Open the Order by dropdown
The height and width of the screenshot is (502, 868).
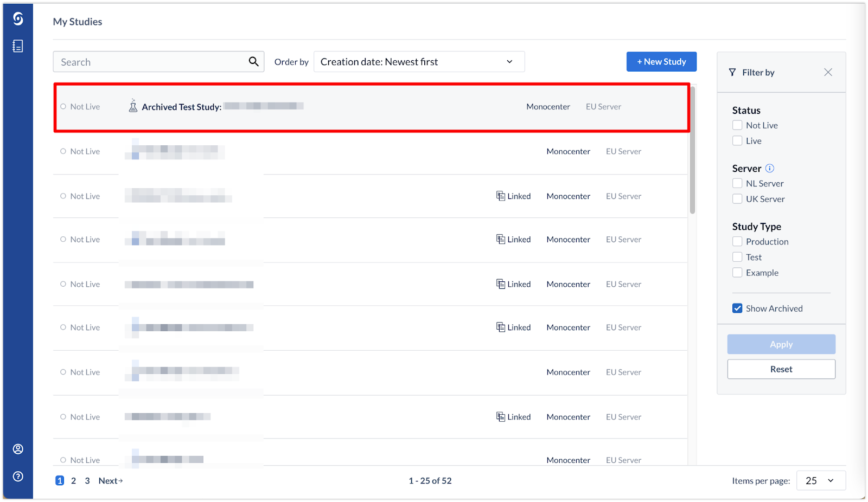pyautogui.click(x=419, y=62)
